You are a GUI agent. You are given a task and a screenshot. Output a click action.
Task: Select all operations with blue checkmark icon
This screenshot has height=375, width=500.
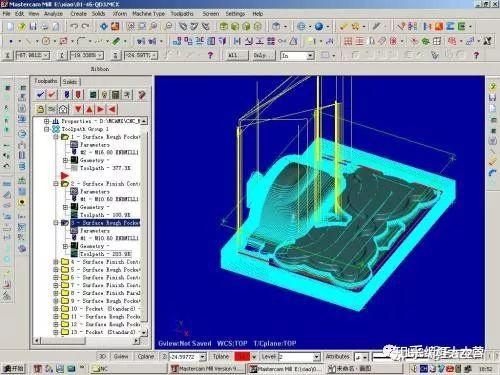coord(40,95)
